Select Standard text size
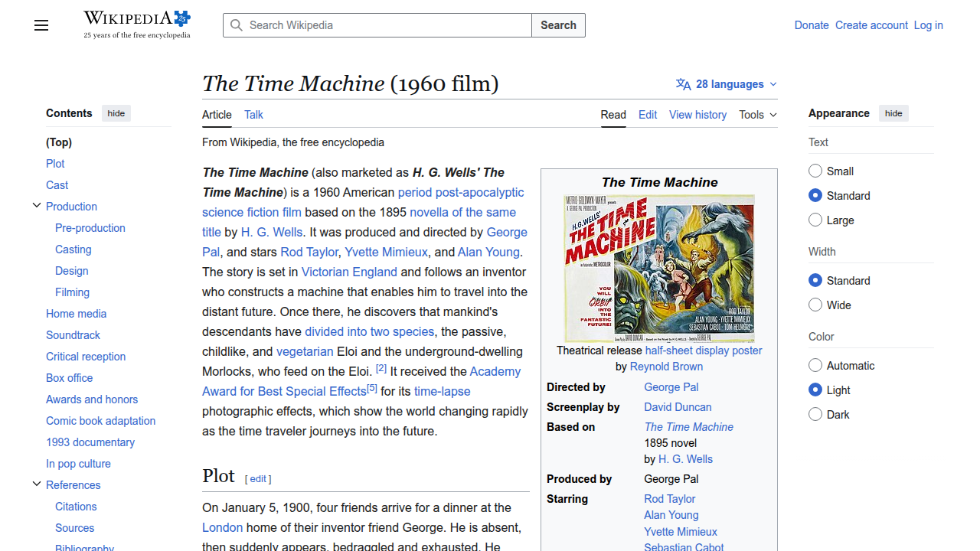 click(815, 195)
